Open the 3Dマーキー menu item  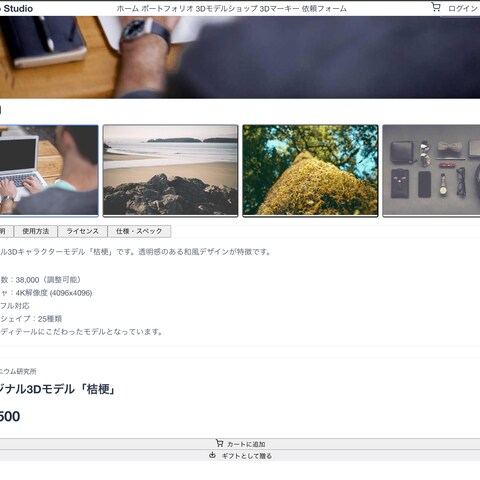279,9
